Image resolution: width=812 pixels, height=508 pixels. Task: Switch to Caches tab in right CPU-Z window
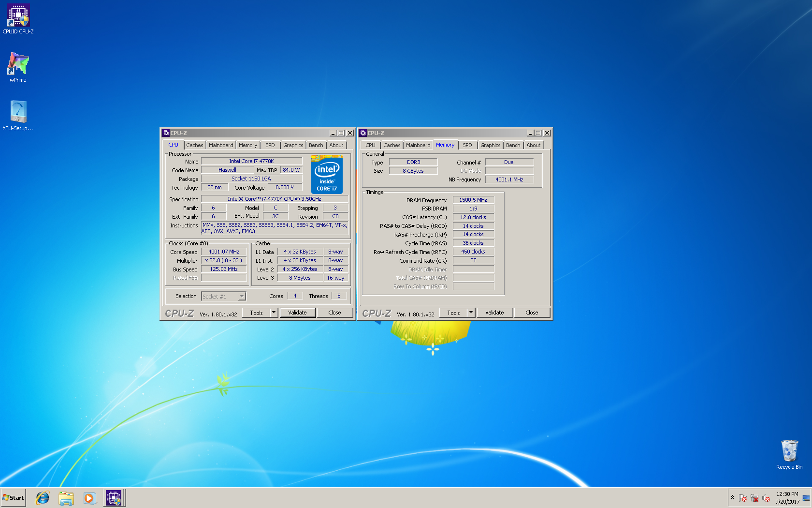(x=392, y=145)
